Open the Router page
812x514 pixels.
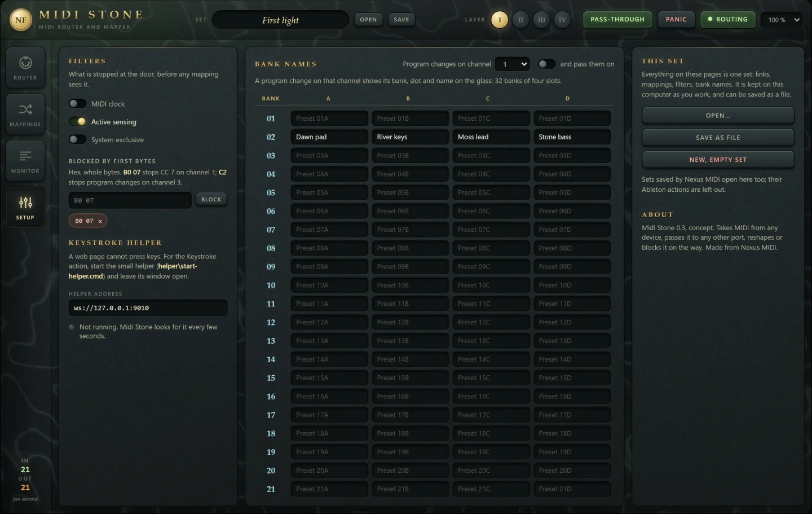(x=25, y=68)
